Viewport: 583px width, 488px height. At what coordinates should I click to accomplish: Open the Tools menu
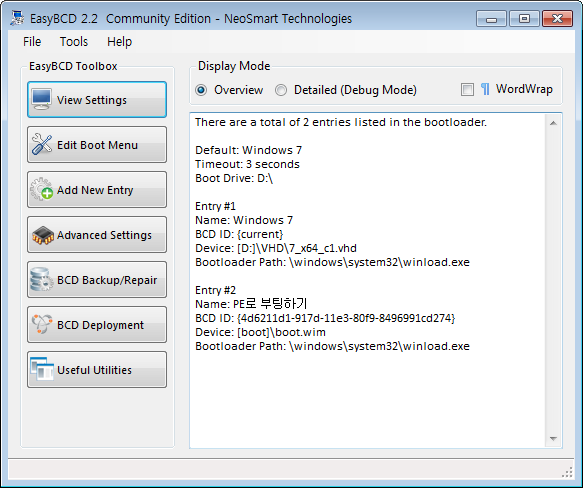(74, 42)
